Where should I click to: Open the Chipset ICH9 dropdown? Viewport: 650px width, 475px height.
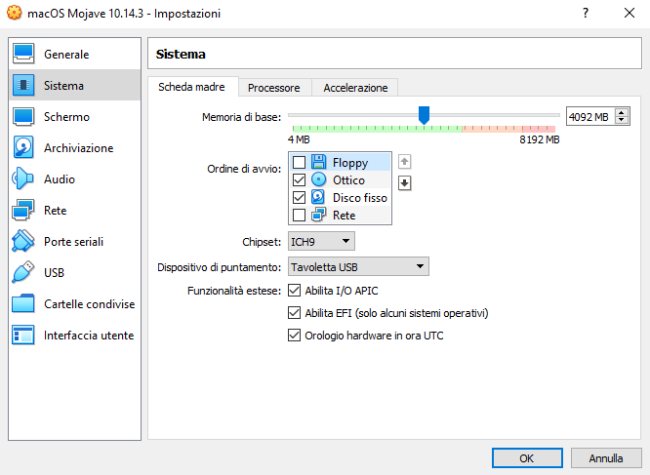coord(321,241)
